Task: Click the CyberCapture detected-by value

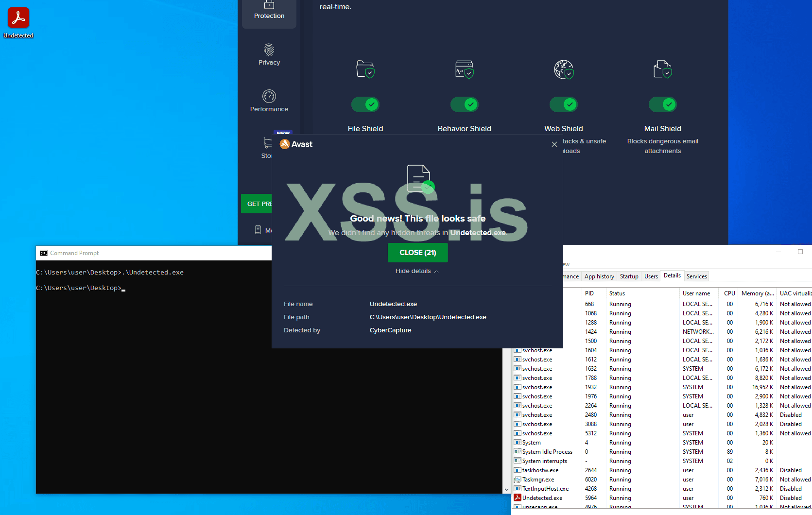Action: pos(391,330)
